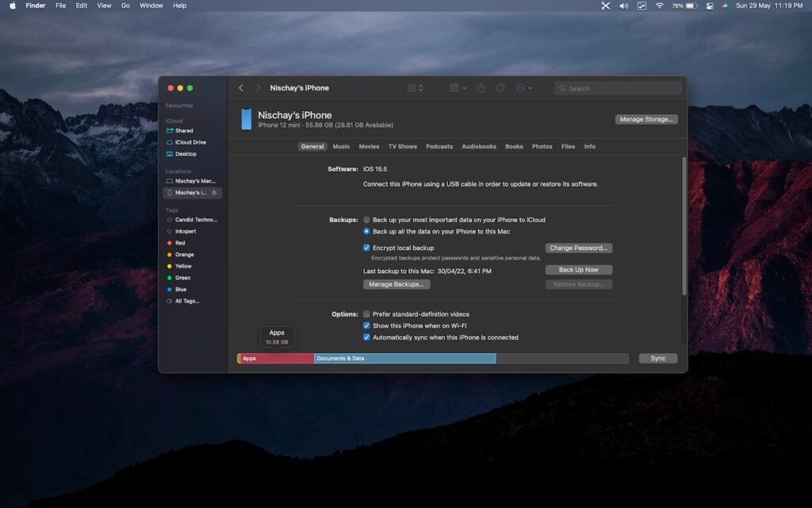This screenshot has width=812, height=508.
Task: Open the Podcasts tab
Action: tap(439, 147)
